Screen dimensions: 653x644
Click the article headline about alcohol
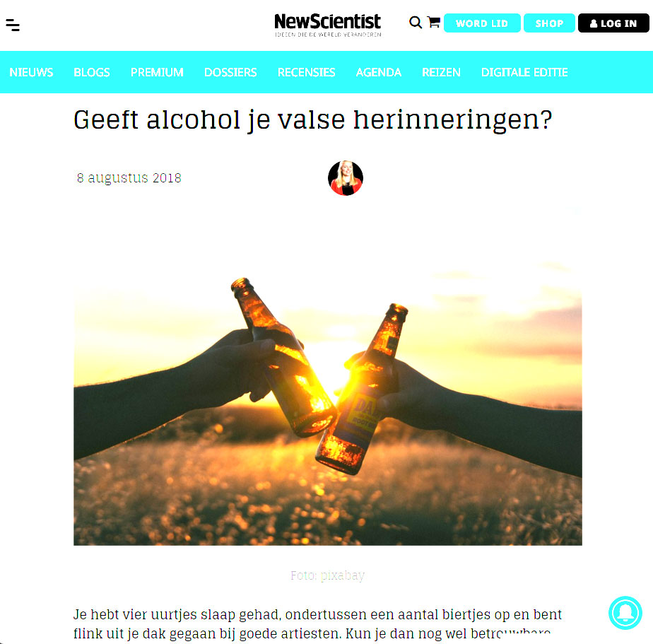point(313,120)
